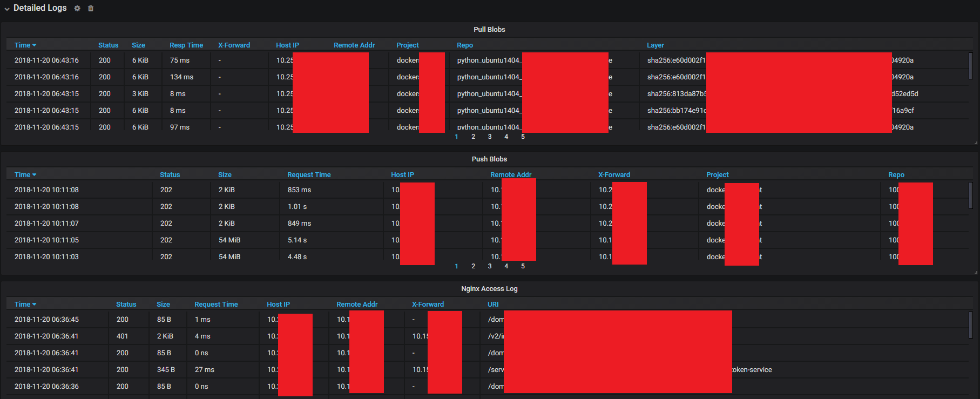Go to page 2 of Pull Blobs

pyautogui.click(x=473, y=137)
